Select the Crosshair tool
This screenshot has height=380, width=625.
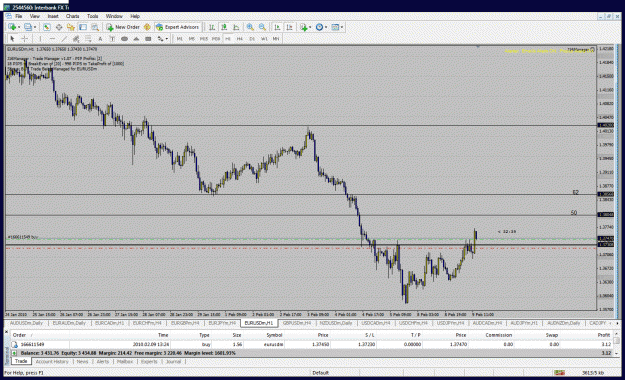tap(24, 39)
